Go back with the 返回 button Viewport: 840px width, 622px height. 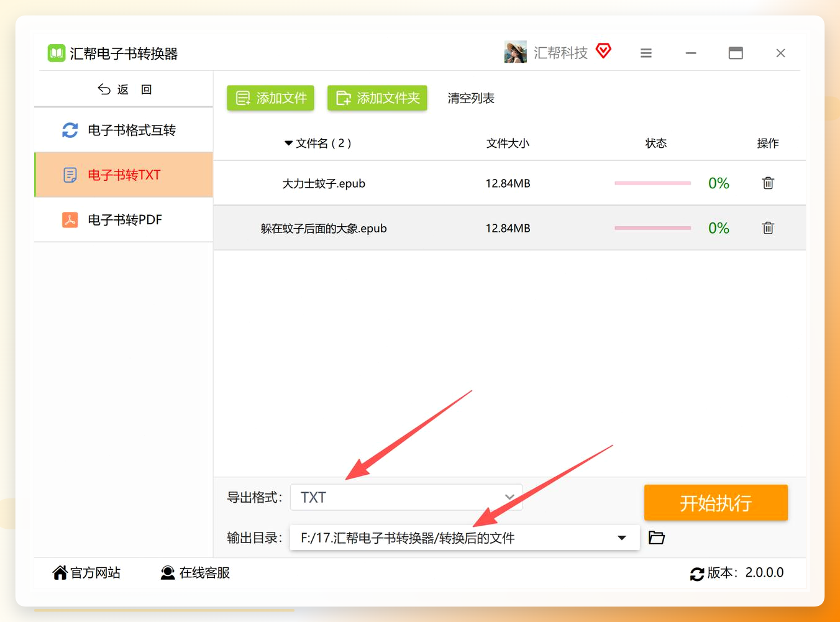tap(124, 89)
